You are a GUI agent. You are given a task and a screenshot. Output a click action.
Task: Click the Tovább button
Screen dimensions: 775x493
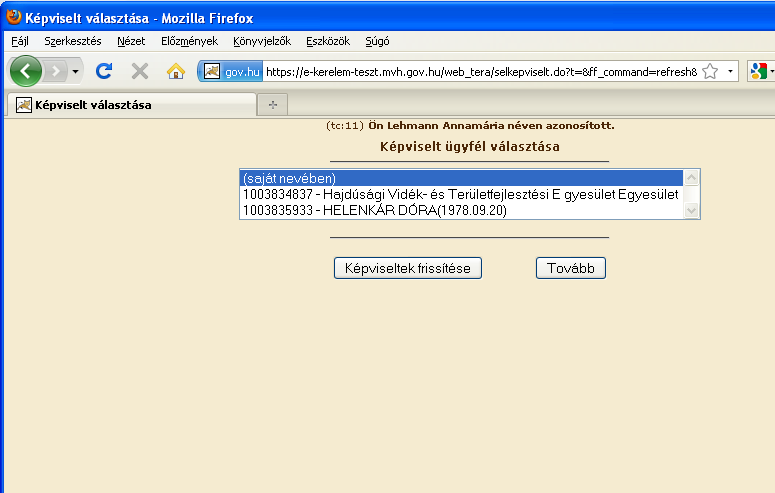click(x=571, y=268)
